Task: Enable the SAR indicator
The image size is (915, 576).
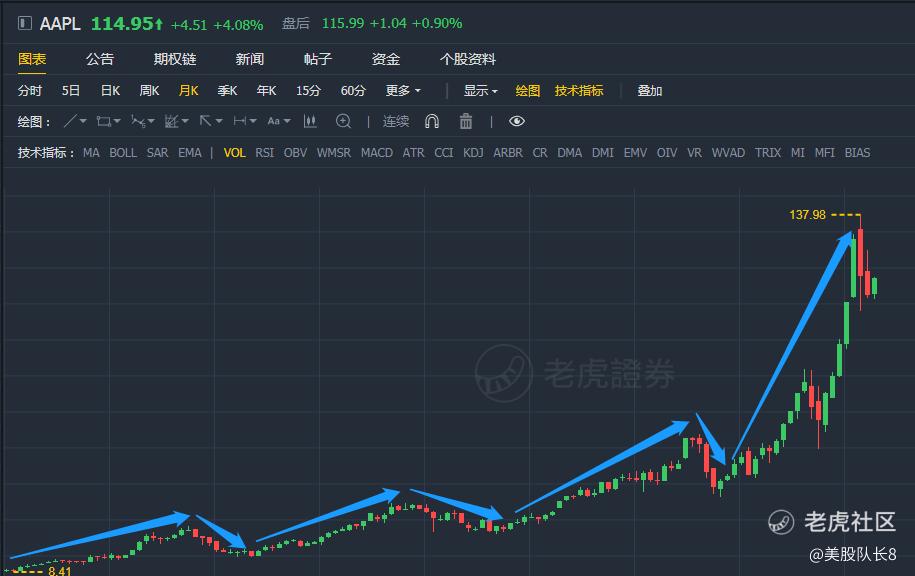Action: click(158, 153)
